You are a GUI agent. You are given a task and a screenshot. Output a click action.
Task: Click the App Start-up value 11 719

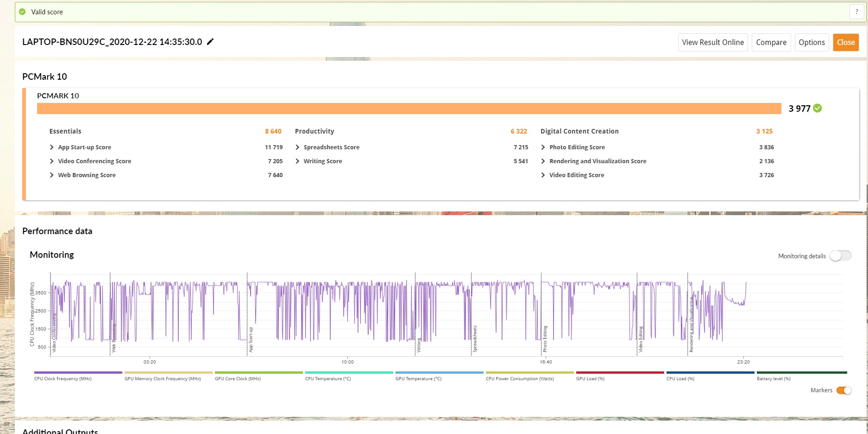[x=274, y=147]
